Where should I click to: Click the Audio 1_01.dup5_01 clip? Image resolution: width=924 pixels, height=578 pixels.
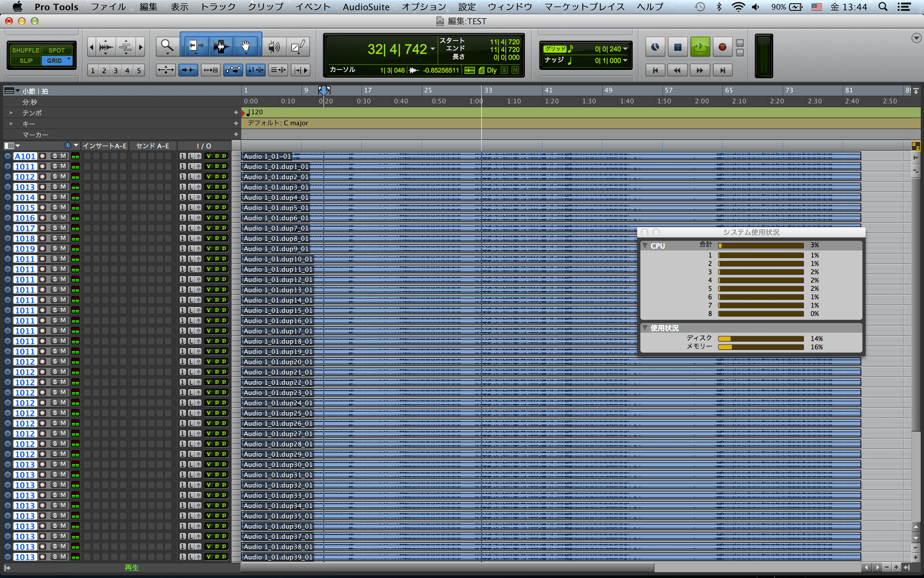coord(551,207)
